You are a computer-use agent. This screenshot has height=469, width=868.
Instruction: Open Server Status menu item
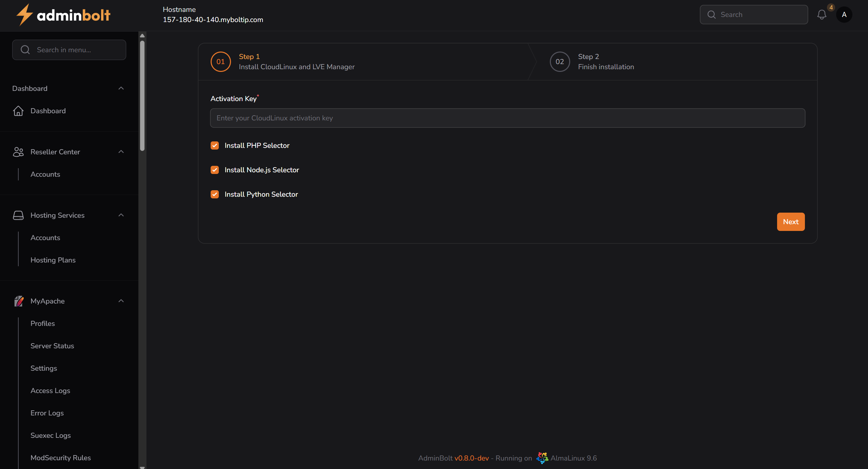pos(52,346)
